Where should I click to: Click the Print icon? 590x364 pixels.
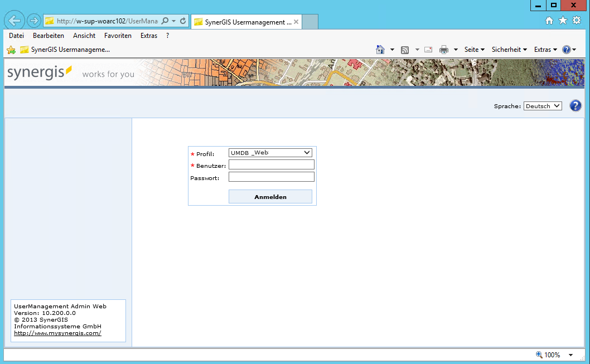[444, 49]
